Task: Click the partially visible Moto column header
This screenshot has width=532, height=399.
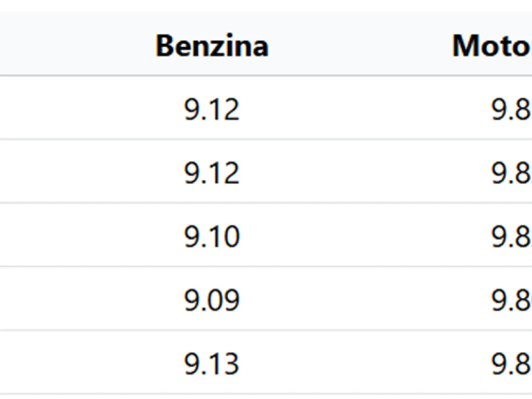Action: 491,45
